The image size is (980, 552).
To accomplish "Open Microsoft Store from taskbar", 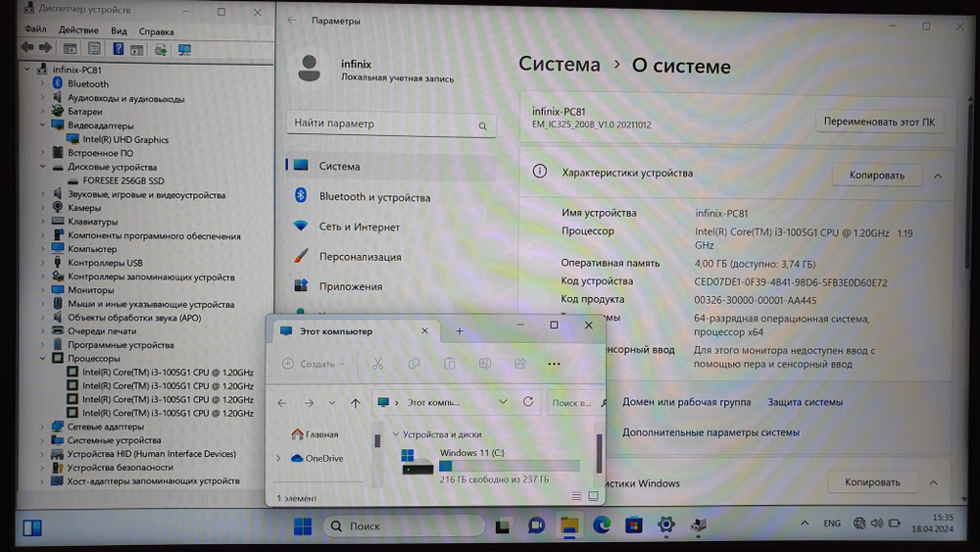I will (x=634, y=526).
